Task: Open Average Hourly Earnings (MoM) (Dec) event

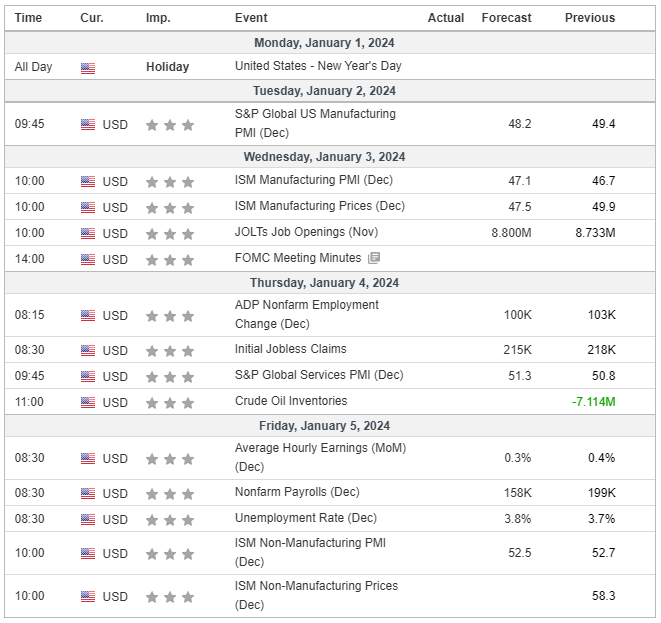Action: point(320,457)
